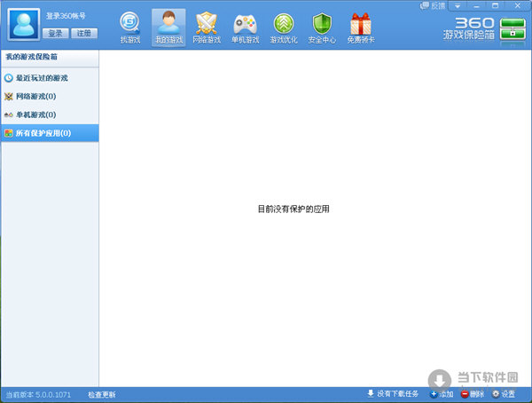Click the clock icon beside 最近玩过的游戏

9,78
